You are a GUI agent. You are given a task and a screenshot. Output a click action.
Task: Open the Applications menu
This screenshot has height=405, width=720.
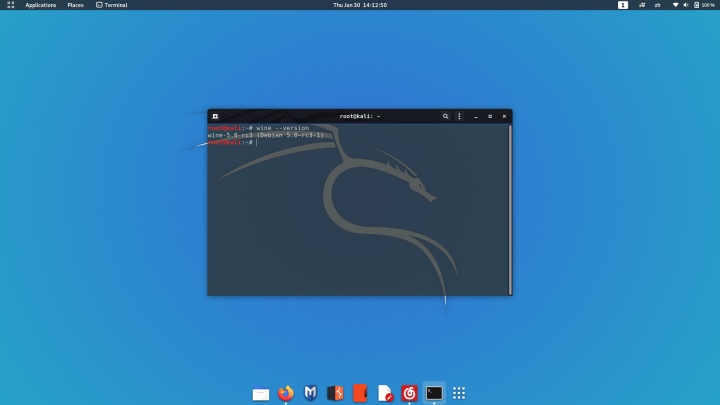click(40, 5)
